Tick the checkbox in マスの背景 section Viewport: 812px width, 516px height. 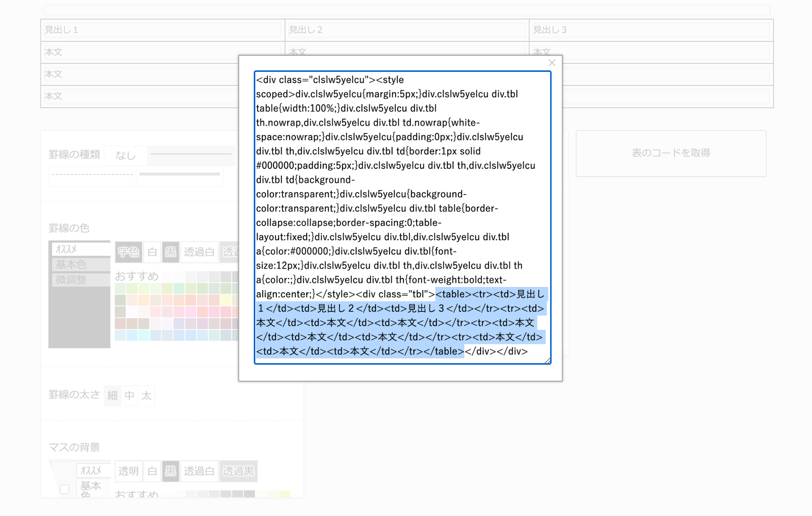(x=64, y=489)
